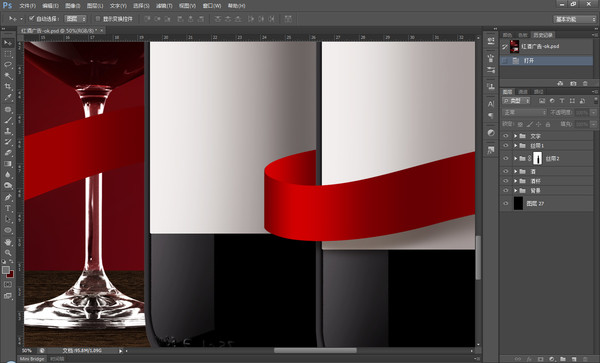600x363 pixels.
Task: Open the blend mode 正常 dropdown
Action: point(524,112)
